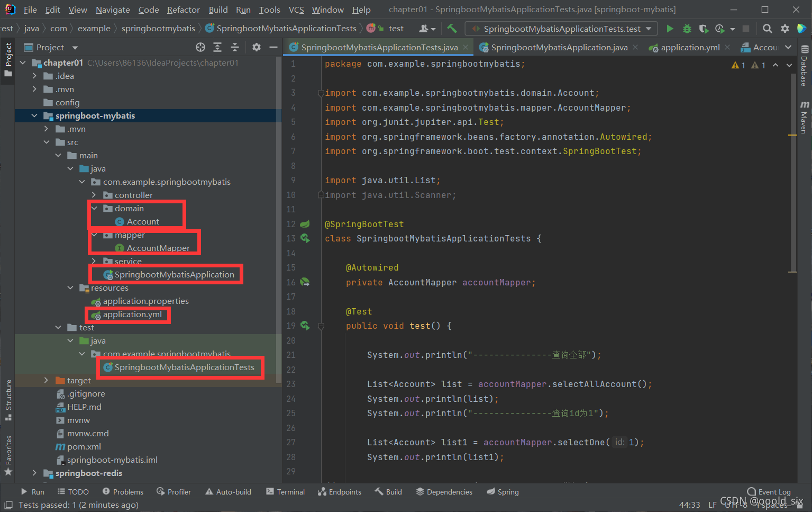Viewport: 812px width, 512px height.
Task: Open the Spring tool window
Action: tap(503, 492)
